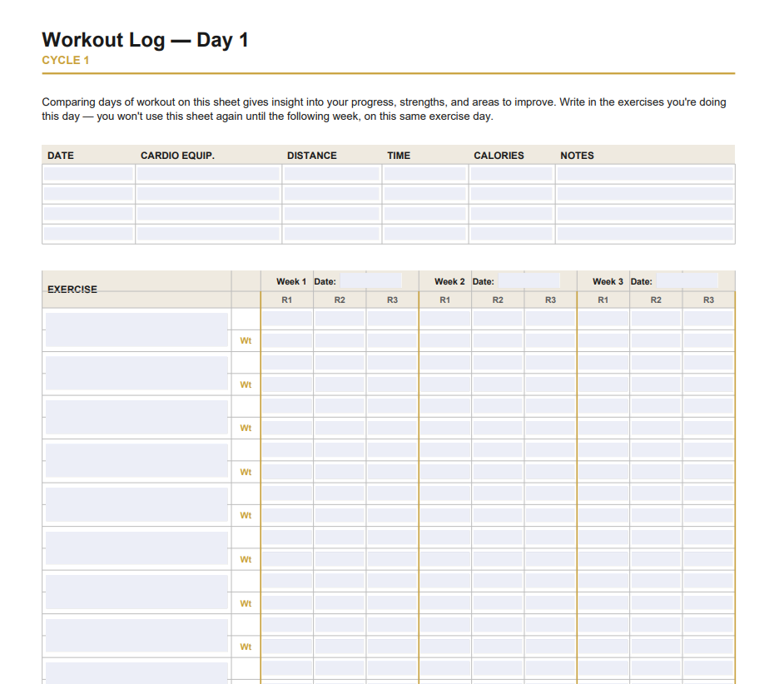
Task: Focus DISTANCE field in first cardio row
Action: pyautogui.click(x=331, y=174)
